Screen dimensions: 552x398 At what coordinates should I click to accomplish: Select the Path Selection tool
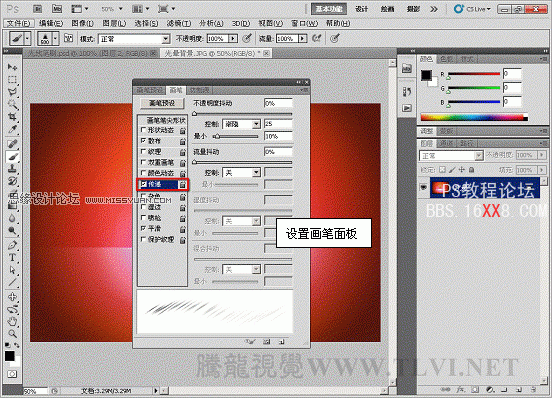pyautogui.click(x=12, y=270)
